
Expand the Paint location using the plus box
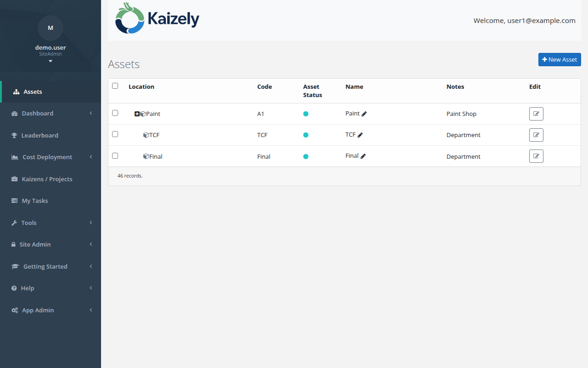136,113
